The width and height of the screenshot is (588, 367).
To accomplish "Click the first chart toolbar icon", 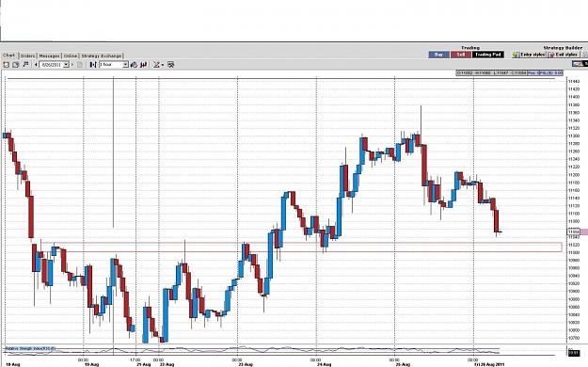I will [x=6, y=65].
